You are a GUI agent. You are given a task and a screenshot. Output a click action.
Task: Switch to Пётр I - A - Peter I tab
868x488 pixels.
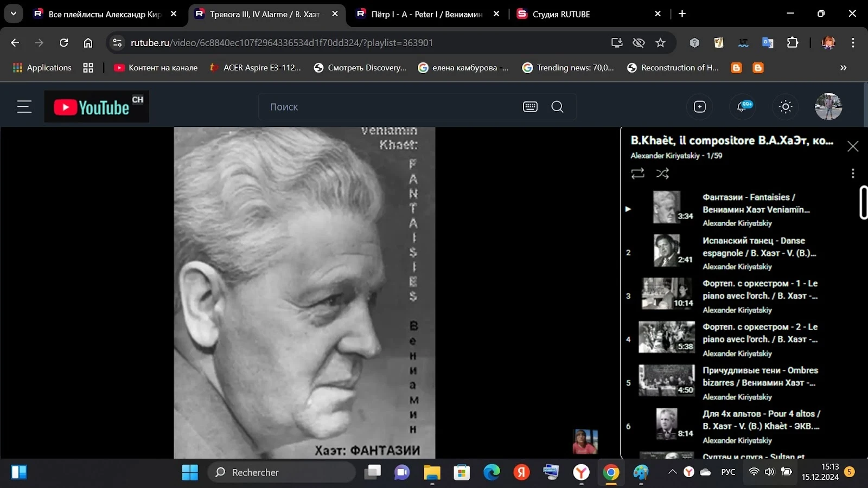point(426,14)
